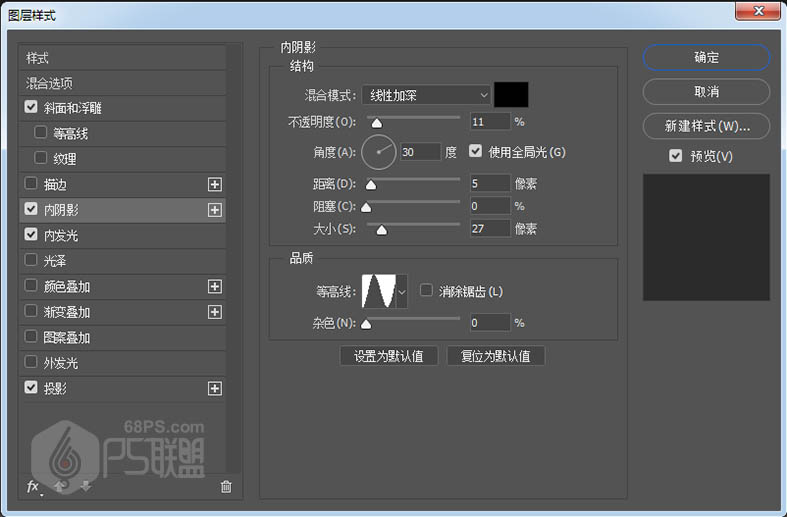
Task: Open the 等高线 contour picker arrow
Action: click(402, 291)
